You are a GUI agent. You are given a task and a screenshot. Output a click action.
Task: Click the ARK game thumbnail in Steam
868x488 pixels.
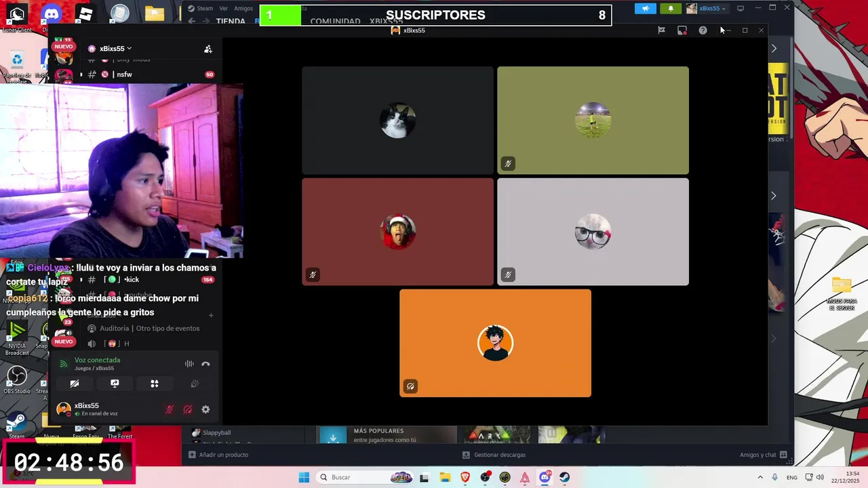(497, 434)
